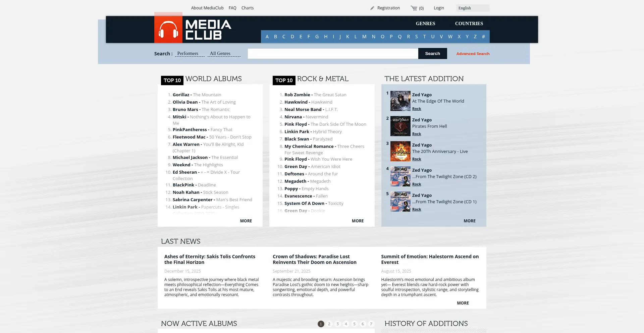Image resolution: width=644 pixels, height=333 pixels.
Task: Click Rock genre under At The Edge Of The World
Action: click(x=417, y=109)
